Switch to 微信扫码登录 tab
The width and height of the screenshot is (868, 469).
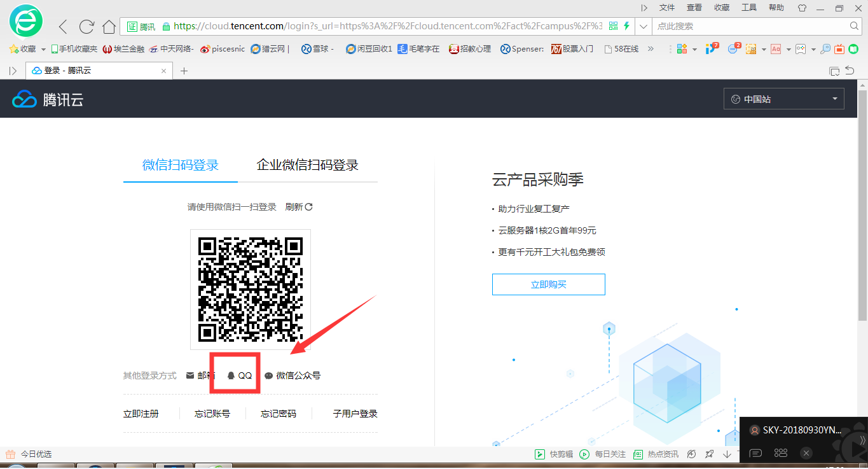pyautogui.click(x=181, y=165)
